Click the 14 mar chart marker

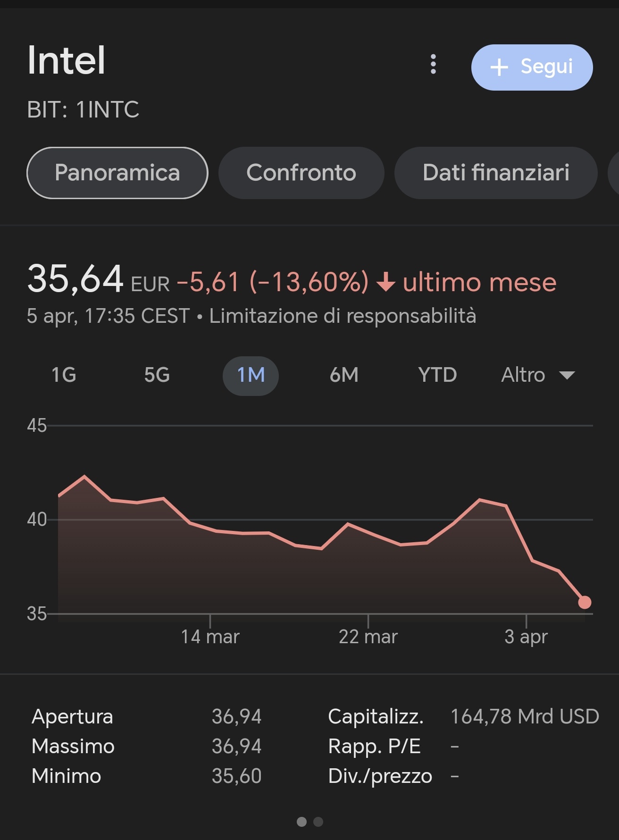(x=210, y=637)
